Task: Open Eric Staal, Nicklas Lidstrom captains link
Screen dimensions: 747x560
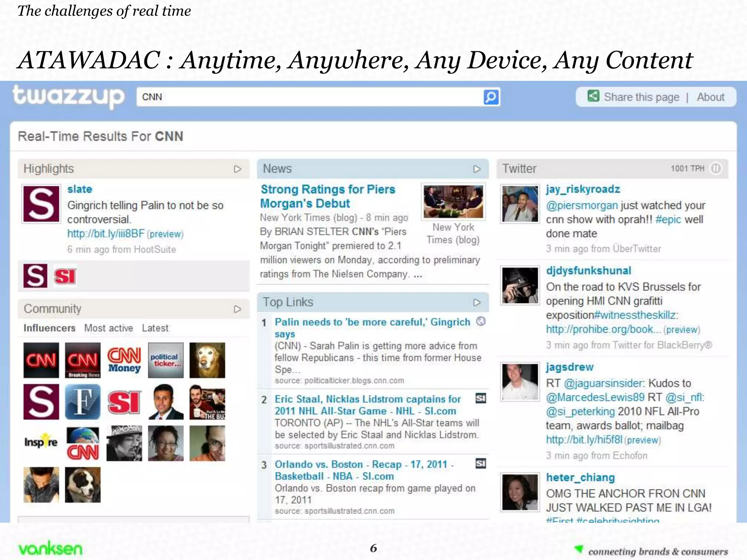Action: [x=368, y=405]
